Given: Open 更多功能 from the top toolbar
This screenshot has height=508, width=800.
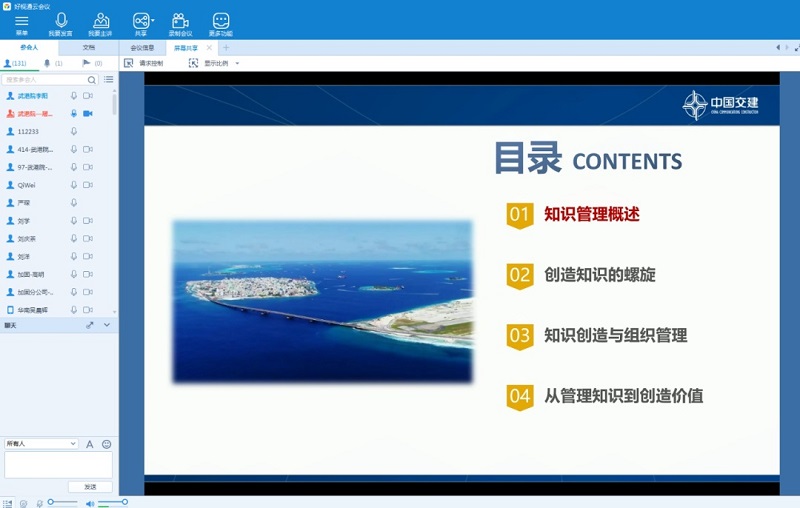Looking at the screenshot, I should (221, 22).
